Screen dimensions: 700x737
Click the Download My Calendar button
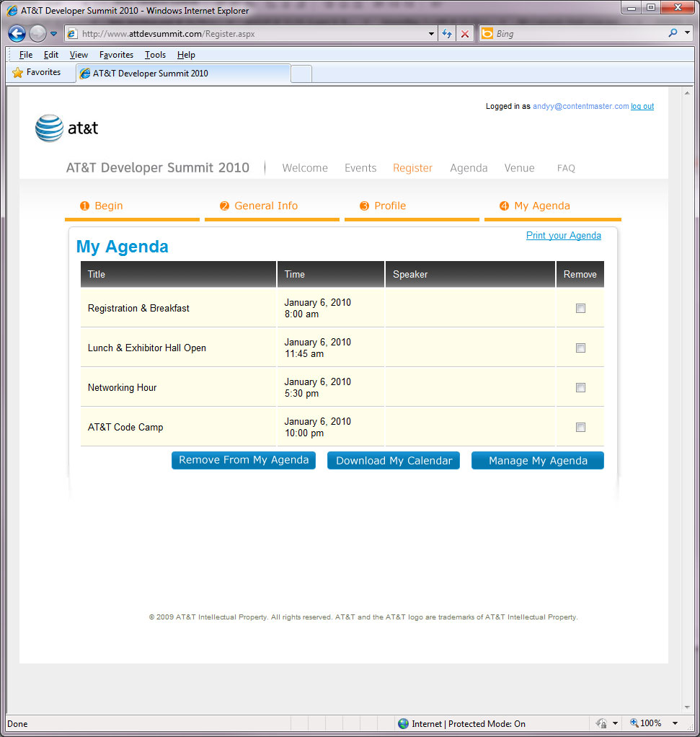tap(394, 460)
